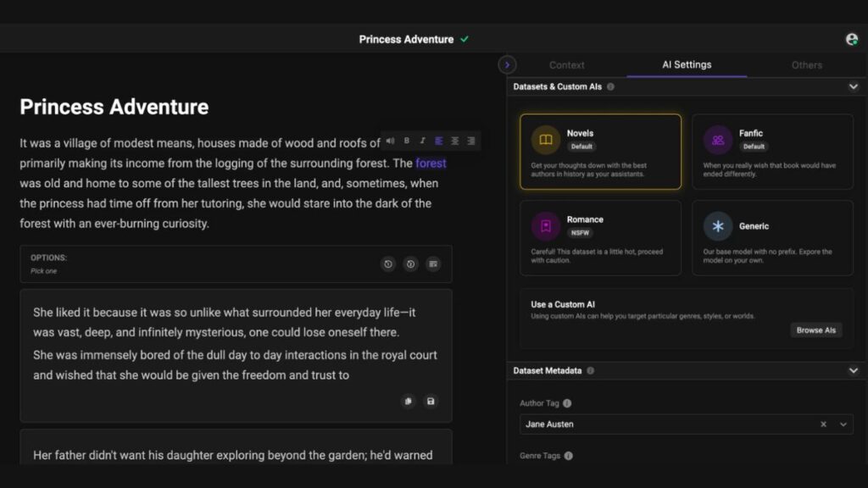
Task: Toggle bold formatting in the toolbar
Action: point(407,141)
